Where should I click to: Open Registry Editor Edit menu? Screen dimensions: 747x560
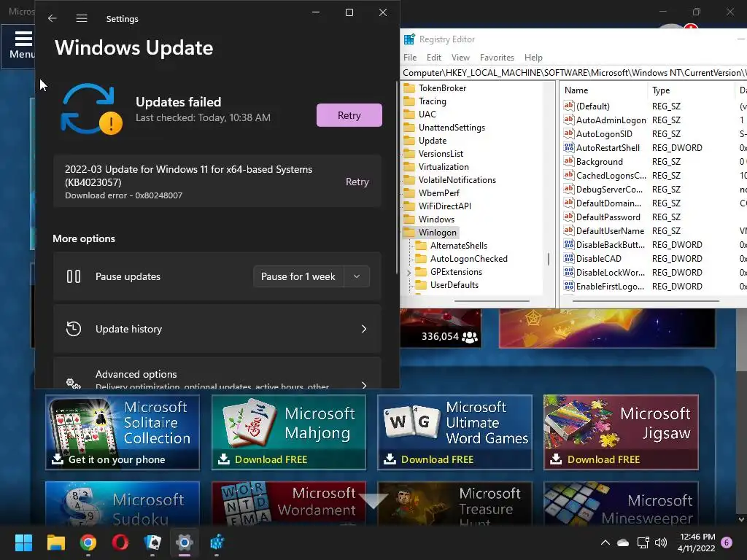(x=433, y=58)
